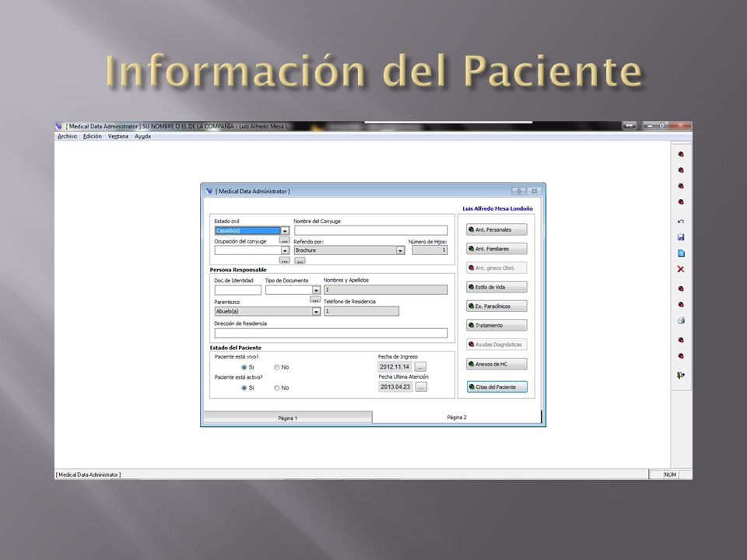Click the Fecha Ultima Atención date 2013.04.23

[x=395, y=387]
